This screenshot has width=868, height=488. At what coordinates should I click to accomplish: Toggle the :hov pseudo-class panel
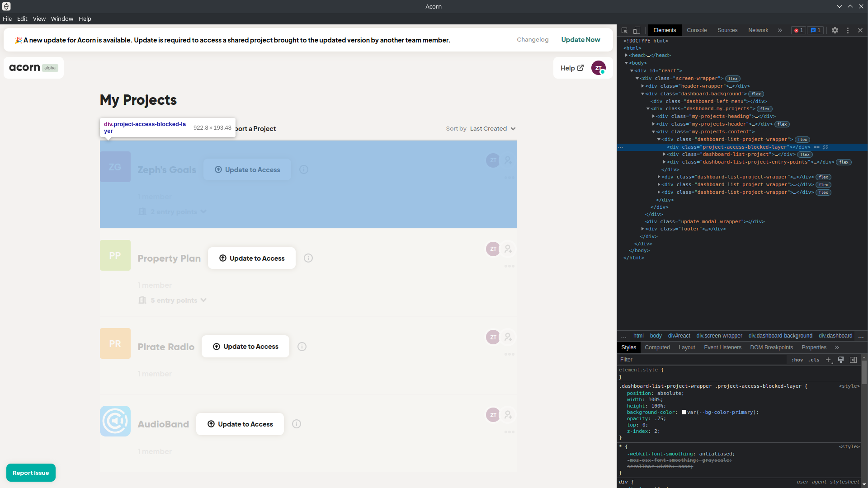[x=797, y=360]
